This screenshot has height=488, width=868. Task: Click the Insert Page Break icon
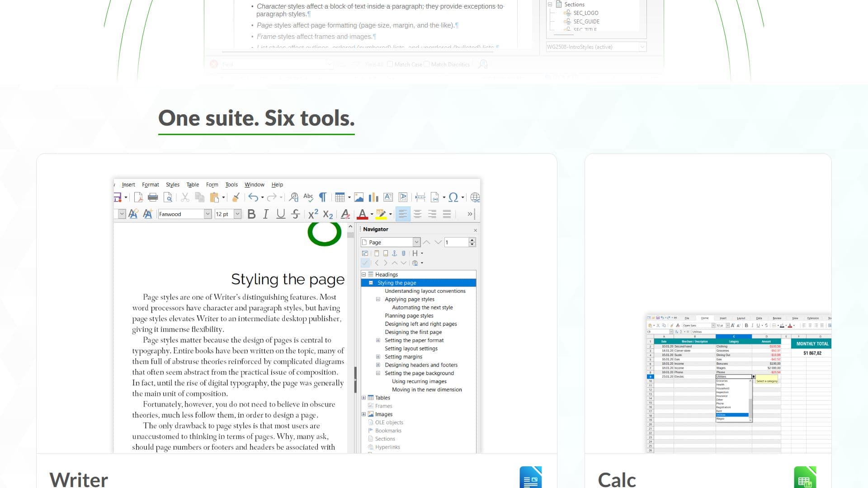pos(420,197)
